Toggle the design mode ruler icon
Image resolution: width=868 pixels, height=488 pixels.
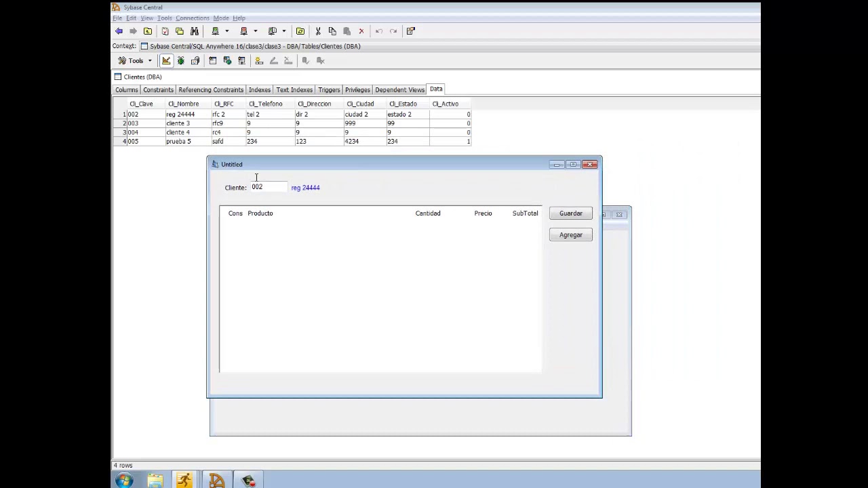166,61
